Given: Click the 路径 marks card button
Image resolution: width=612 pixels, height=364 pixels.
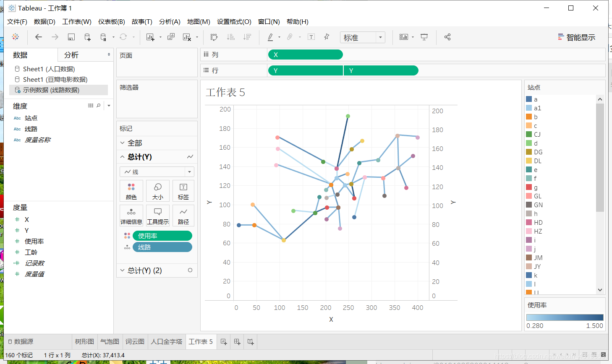Looking at the screenshot, I should pos(183,216).
